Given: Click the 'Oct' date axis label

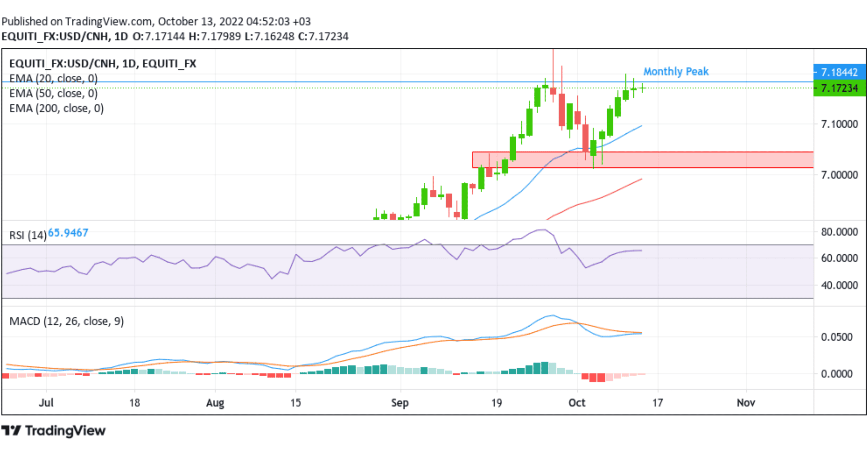Looking at the screenshot, I should pos(577,403).
